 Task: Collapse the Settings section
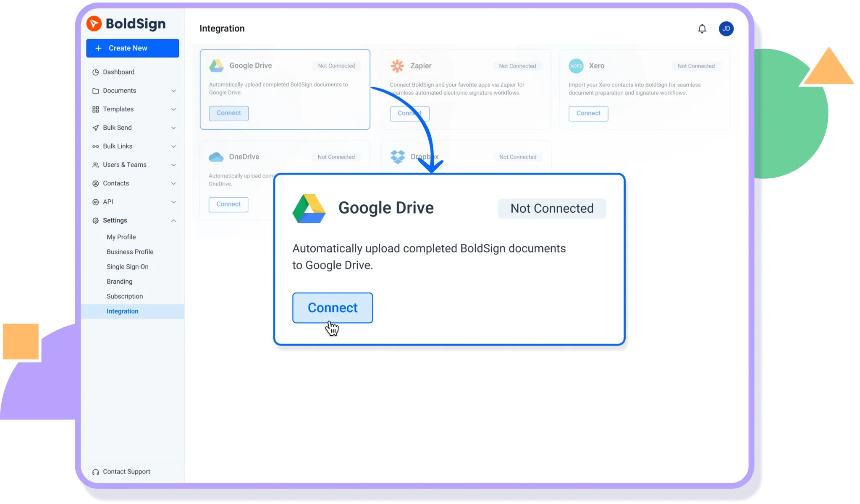[173, 220]
